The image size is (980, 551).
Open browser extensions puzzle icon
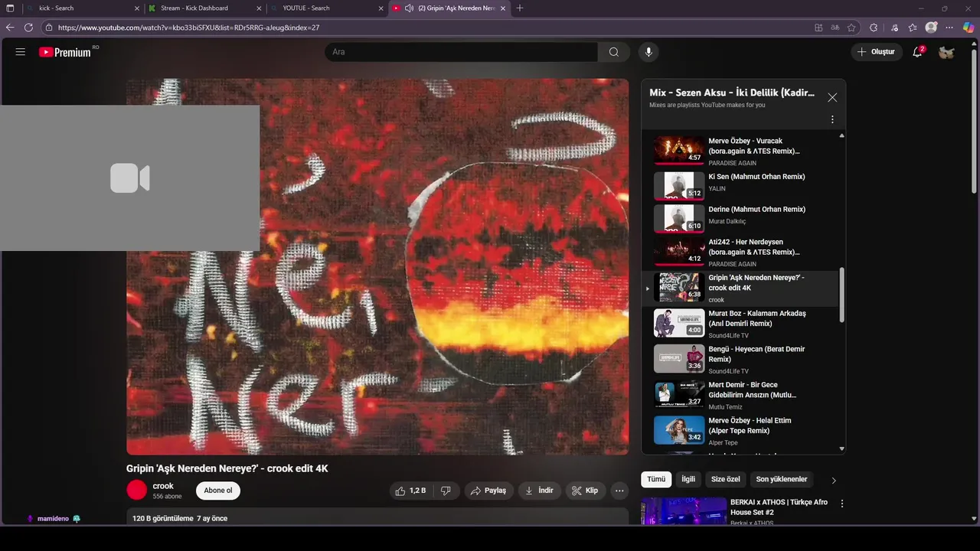tap(874, 28)
